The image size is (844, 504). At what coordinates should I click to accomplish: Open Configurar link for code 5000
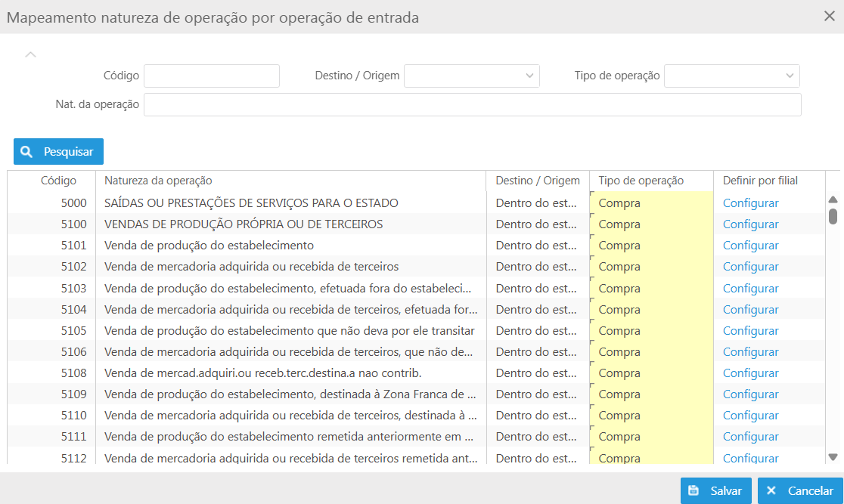click(x=750, y=203)
